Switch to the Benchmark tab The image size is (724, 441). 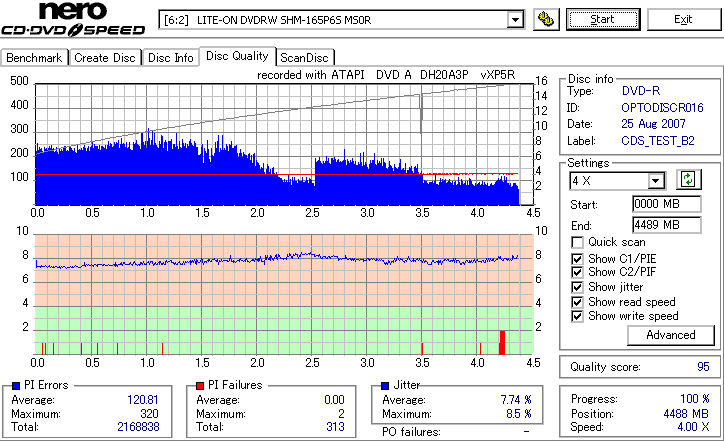tap(34, 58)
